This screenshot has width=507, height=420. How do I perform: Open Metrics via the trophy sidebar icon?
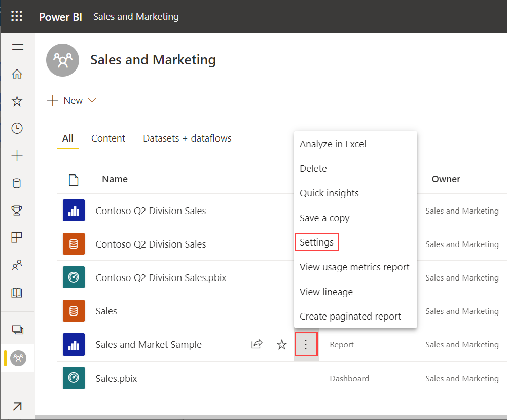[17, 210]
